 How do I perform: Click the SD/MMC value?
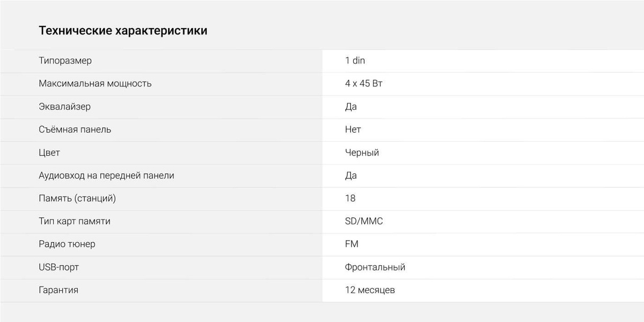[x=364, y=221]
